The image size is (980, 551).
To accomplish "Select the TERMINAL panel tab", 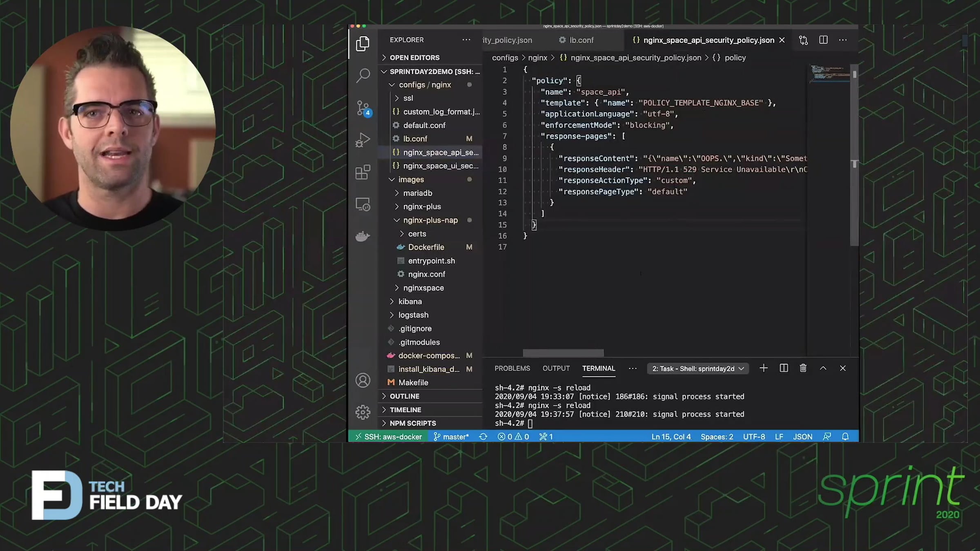I will coord(599,368).
